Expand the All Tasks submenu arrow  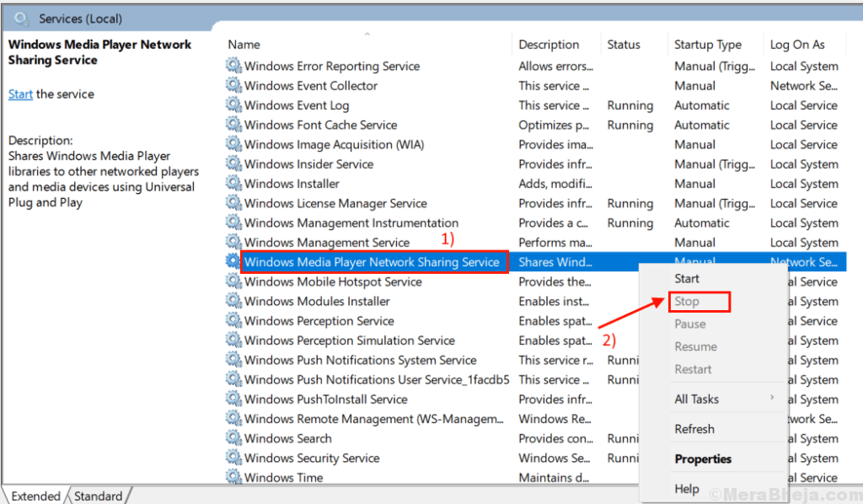click(771, 399)
